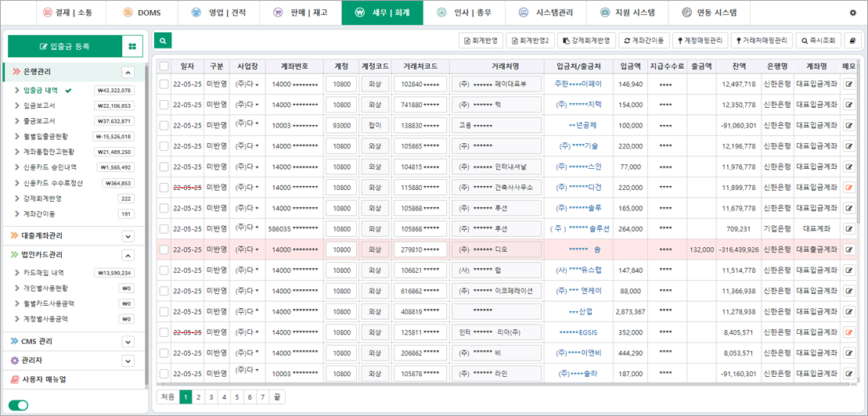Expand the 관리자 section chevron

click(x=128, y=361)
